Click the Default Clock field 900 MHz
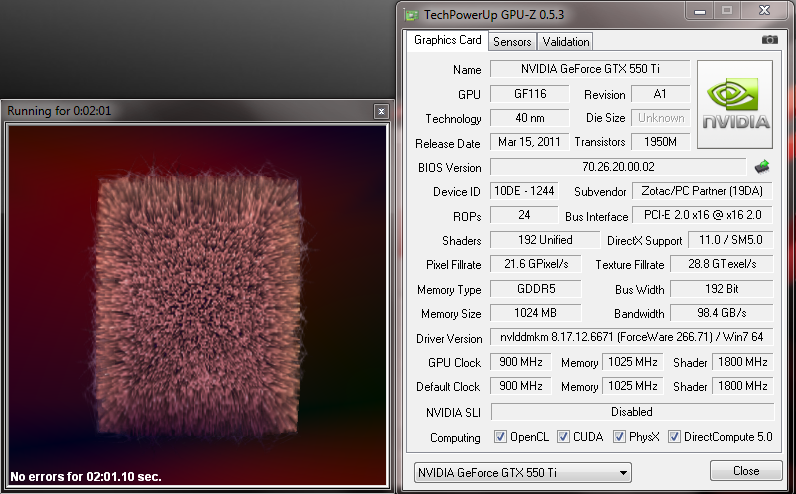 pyautogui.click(x=520, y=386)
